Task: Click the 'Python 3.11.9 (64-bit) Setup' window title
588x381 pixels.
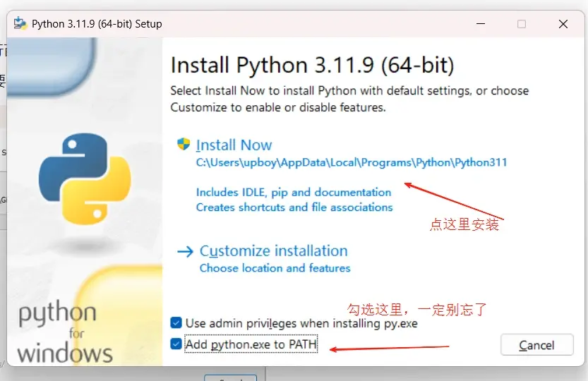Action: (97, 24)
